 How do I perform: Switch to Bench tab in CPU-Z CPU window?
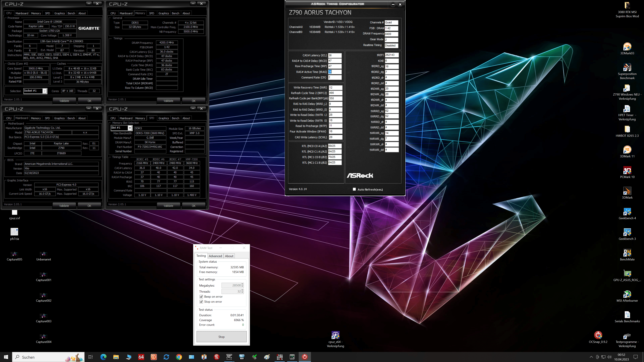pos(71,13)
